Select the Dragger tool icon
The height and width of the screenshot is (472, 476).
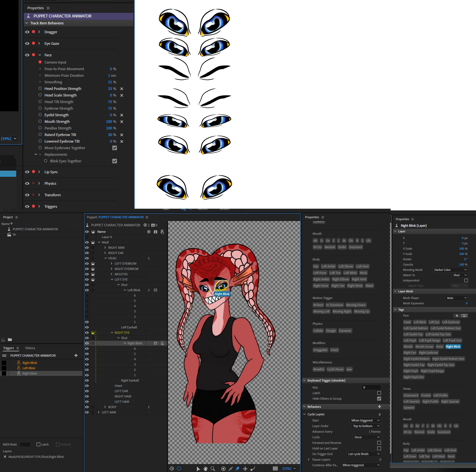coord(245,469)
